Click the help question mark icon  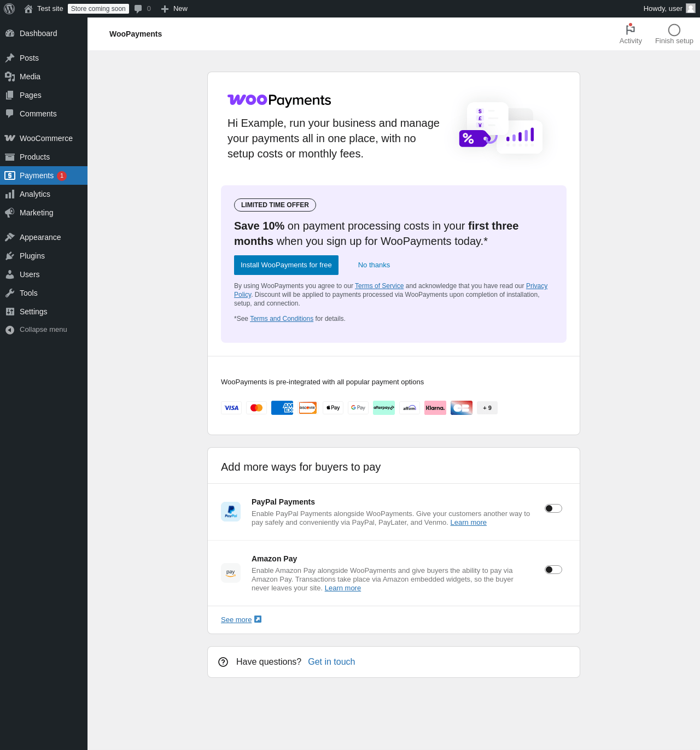(x=223, y=662)
